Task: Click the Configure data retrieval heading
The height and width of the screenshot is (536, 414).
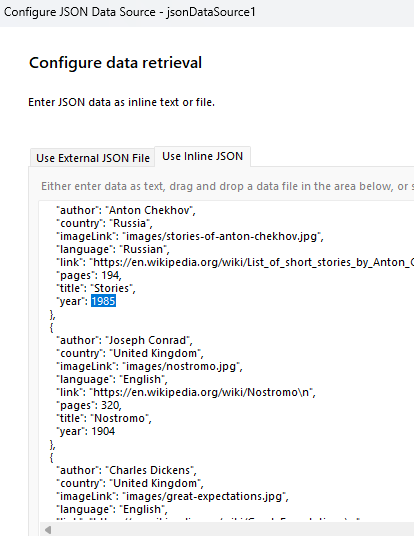Action: (116, 63)
